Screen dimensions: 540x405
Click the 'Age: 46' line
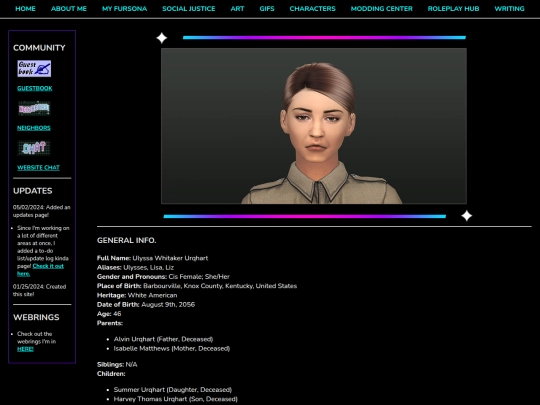(x=109, y=314)
